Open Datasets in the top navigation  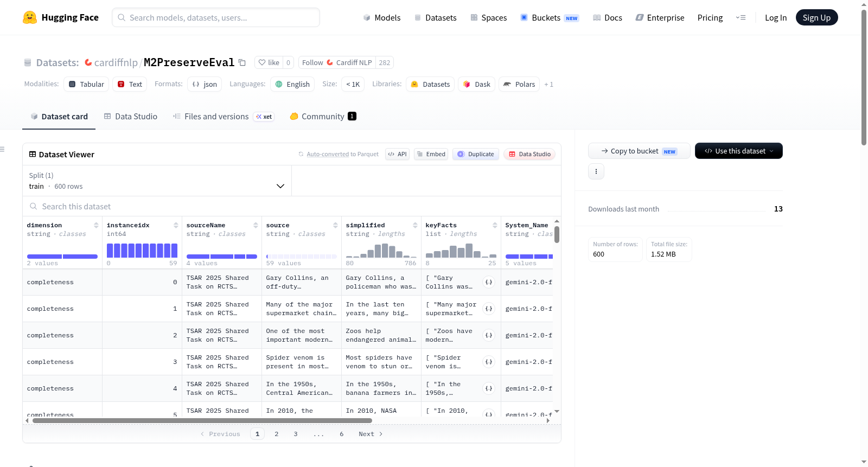click(x=436, y=17)
